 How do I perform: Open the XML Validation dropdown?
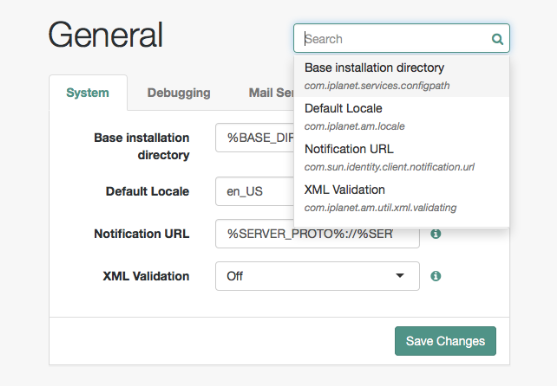point(317,276)
